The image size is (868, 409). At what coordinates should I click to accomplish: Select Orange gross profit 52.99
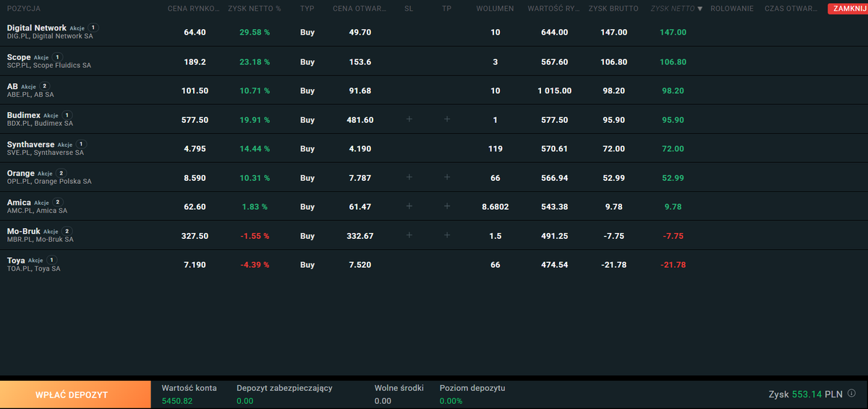[614, 177]
